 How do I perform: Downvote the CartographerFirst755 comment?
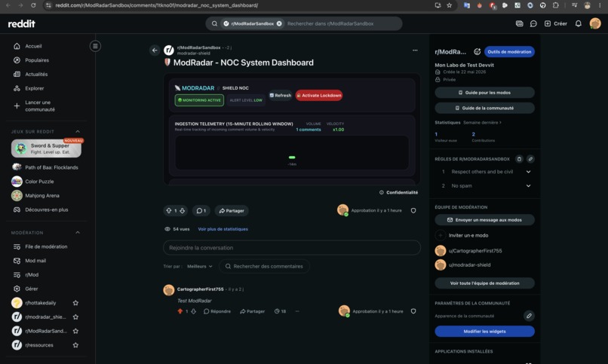(193, 311)
